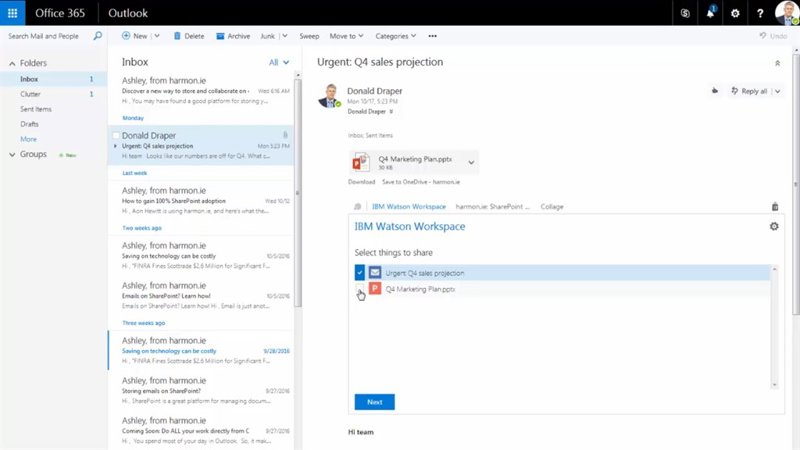
Task: Open IBM Watson Workspace panel settings gear
Action: 773,227
